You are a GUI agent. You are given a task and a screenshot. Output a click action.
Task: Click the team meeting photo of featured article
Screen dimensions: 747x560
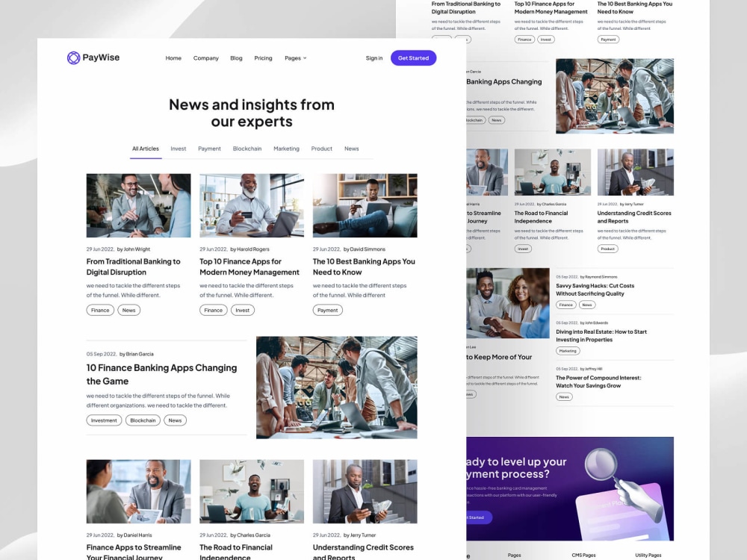click(336, 388)
